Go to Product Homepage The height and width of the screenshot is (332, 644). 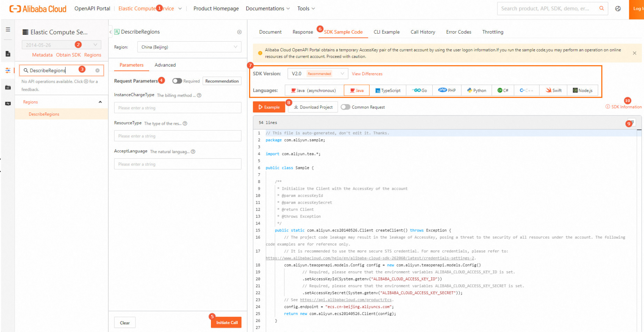pos(216,9)
